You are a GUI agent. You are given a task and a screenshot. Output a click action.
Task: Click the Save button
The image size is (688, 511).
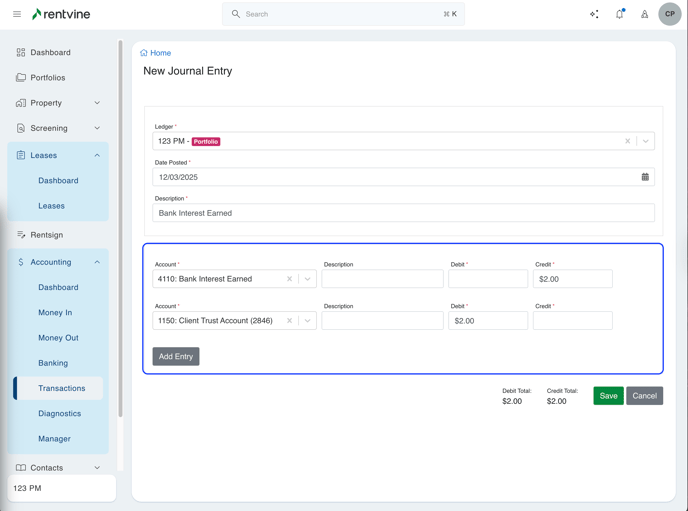(x=608, y=396)
